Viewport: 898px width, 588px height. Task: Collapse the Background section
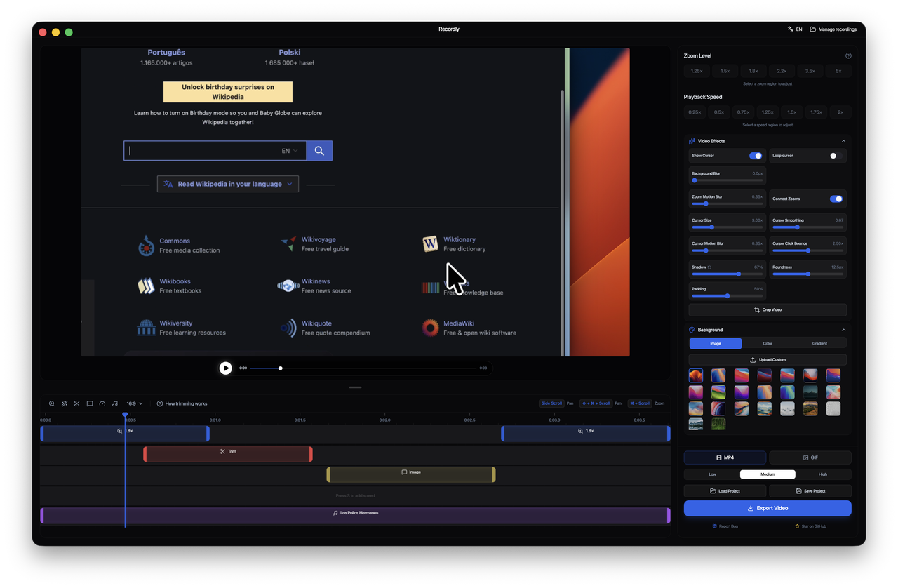843,329
